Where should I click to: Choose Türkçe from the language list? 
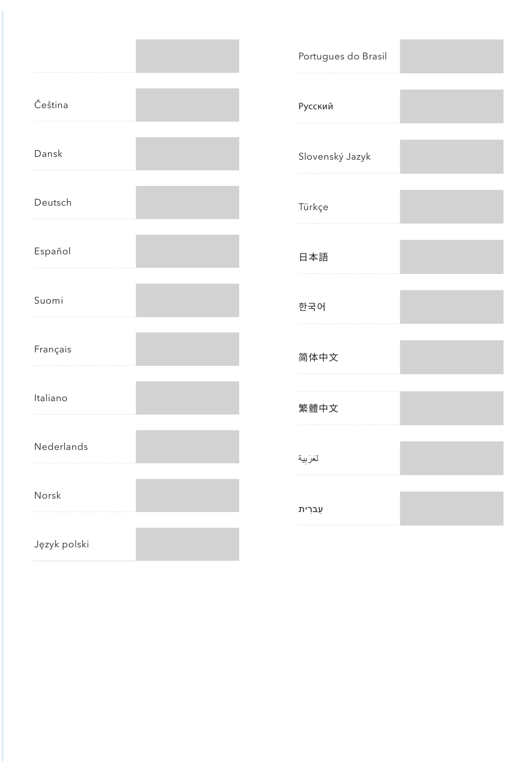point(314,207)
